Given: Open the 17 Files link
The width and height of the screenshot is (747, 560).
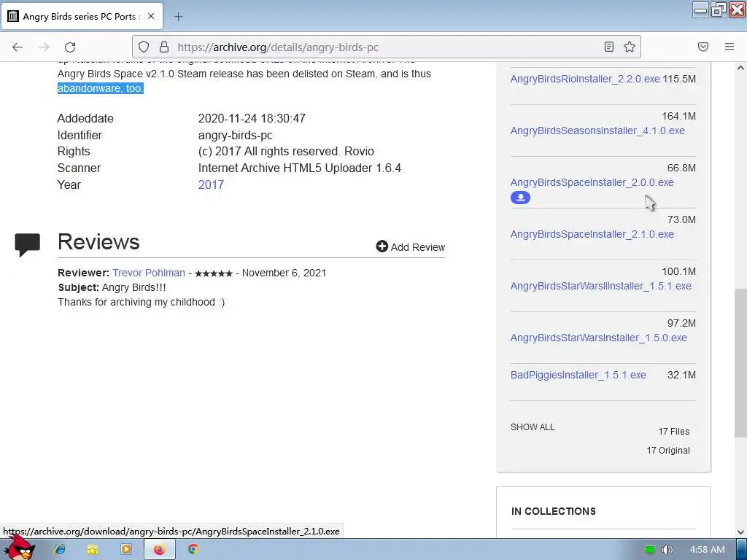Looking at the screenshot, I should (673, 432).
